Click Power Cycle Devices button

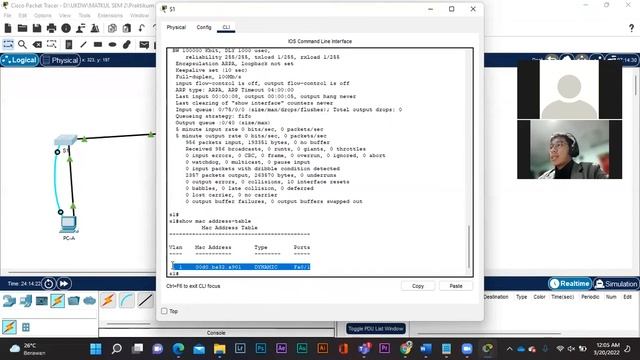point(49,283)
